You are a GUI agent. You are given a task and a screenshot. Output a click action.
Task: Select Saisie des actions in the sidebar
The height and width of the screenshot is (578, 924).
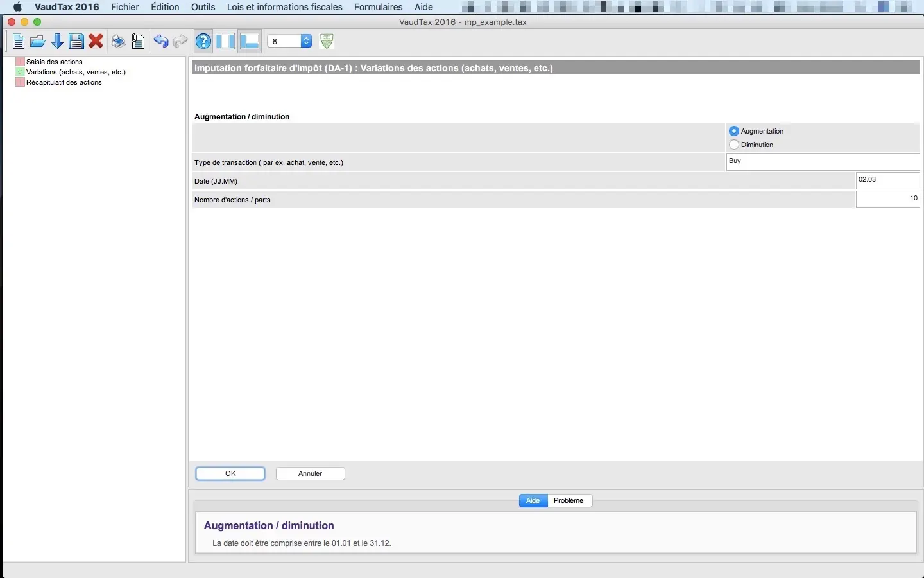[x=55, y=62]
